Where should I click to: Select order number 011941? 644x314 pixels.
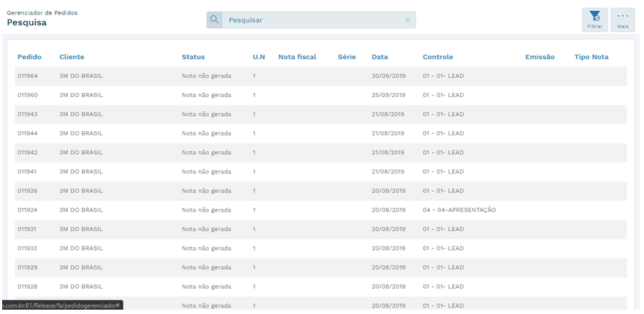point(27,171)
